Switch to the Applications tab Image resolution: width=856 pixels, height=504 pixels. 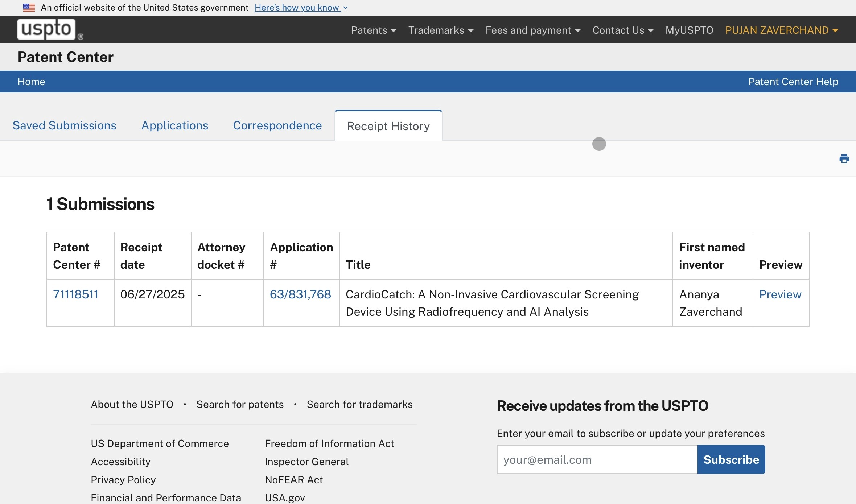click(x=175, y=125)
